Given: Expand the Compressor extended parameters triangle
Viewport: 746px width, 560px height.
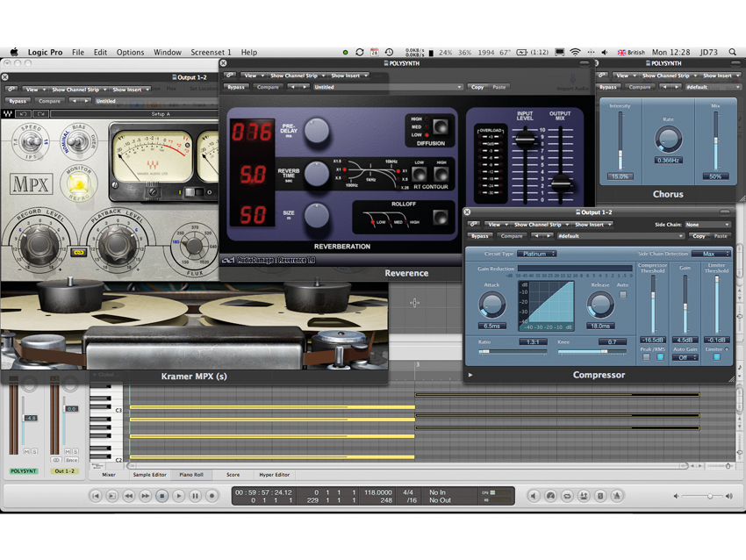Looking at the screenshot, I should pos(470,375).
